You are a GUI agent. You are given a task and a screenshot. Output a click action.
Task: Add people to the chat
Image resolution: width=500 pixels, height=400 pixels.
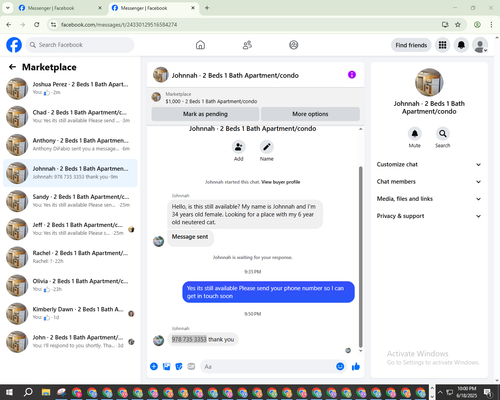pos(238,147)
